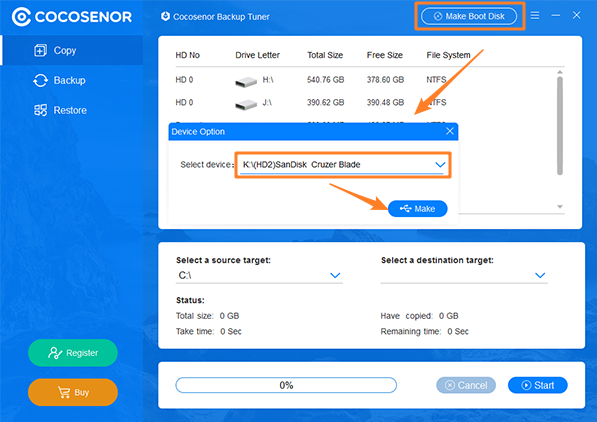Viewport: 597px width, 422px height.
Task: Click the Buy button with cart icon
Action: point(73,392)
